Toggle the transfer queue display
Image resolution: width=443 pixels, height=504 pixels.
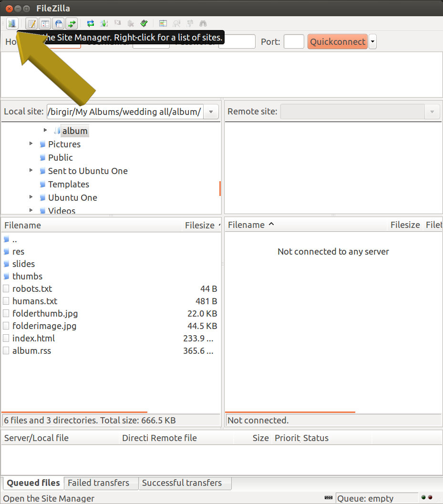tap(72, 23)
